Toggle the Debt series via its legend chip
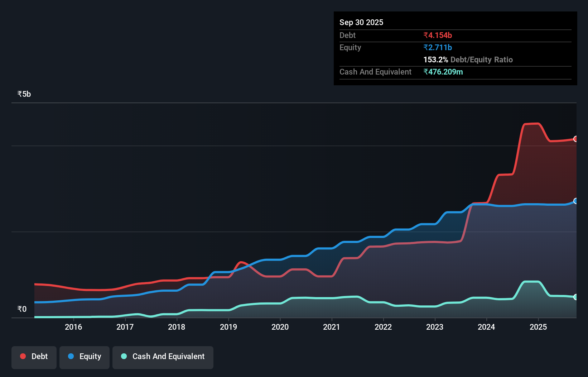This screenshot has width=588, height=377. (34, 357)
